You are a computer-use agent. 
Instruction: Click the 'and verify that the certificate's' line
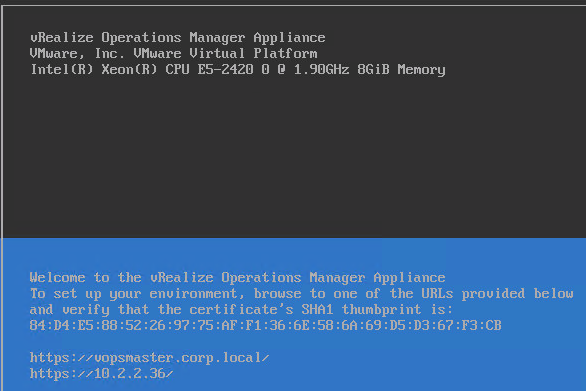pyautogui.click(x=241, y=310)
